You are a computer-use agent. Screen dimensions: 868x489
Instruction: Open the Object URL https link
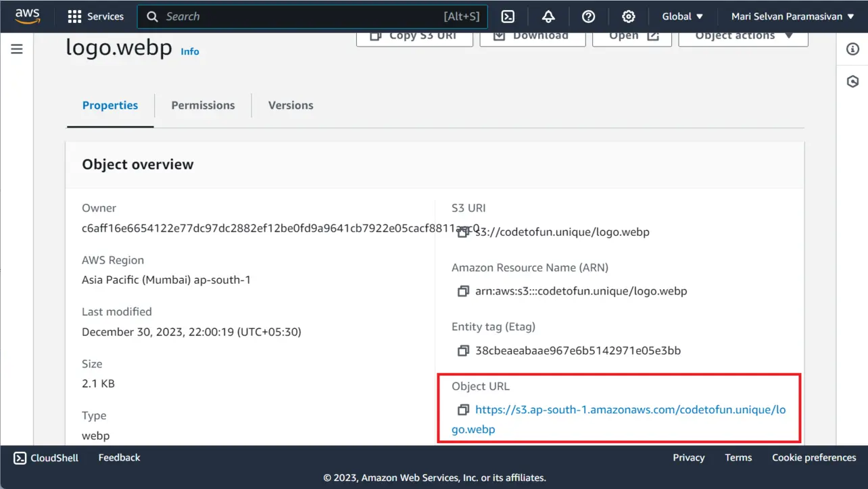[630, 410]
